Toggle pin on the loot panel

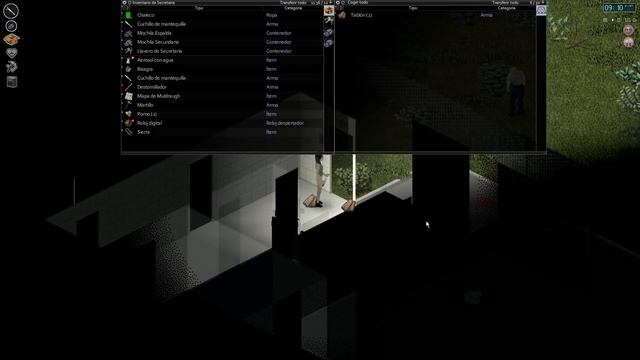tap(543, 2)
